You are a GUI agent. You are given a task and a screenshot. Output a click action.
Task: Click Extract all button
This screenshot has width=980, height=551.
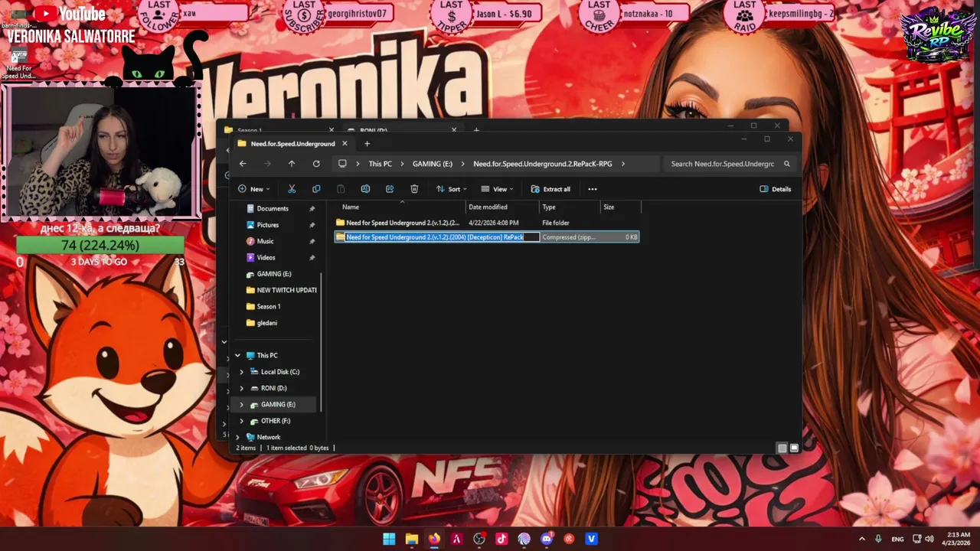coord(550,189)
